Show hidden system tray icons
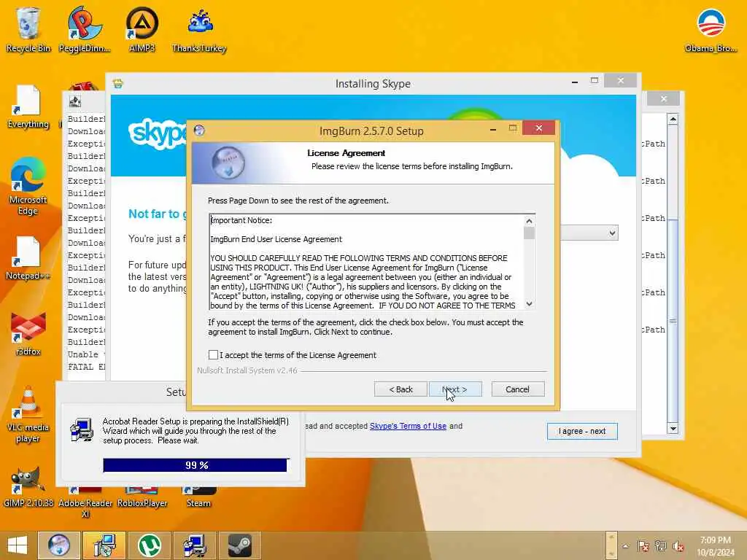 625,546
